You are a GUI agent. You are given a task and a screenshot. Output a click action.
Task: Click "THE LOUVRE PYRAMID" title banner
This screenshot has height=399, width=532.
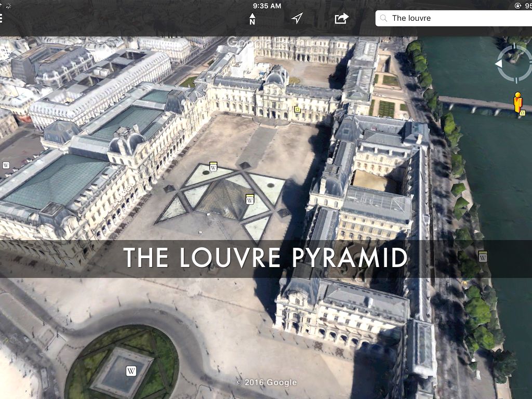(x=265, y=258)
